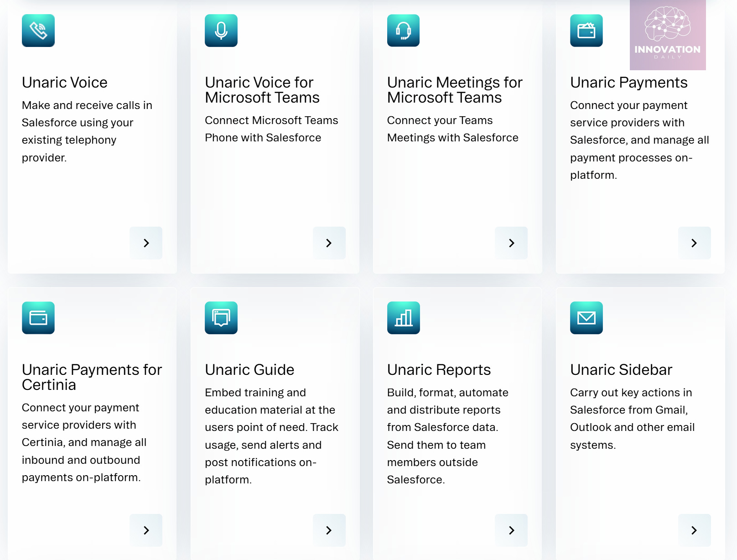Viewport: 737px width, 560px height.
Task: Click the envelope icon on Unaric Sidebar
Action: coord(586,318)
